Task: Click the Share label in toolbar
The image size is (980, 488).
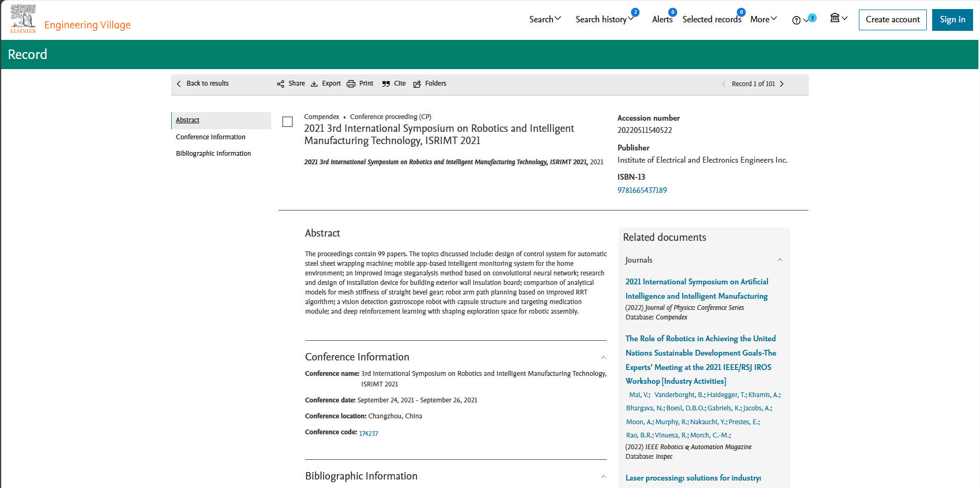Action: 297,83
